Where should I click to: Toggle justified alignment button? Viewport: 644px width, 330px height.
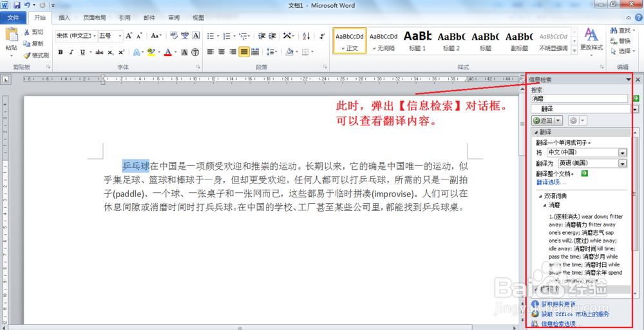(244, 51)
